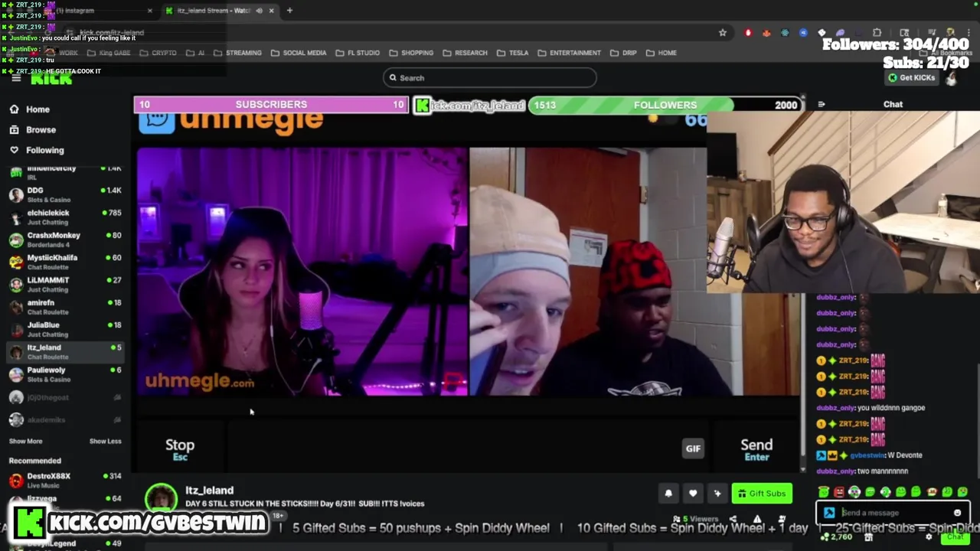
Task: Open SHOPPING bookmarks folder
Action: coord(411,53)
